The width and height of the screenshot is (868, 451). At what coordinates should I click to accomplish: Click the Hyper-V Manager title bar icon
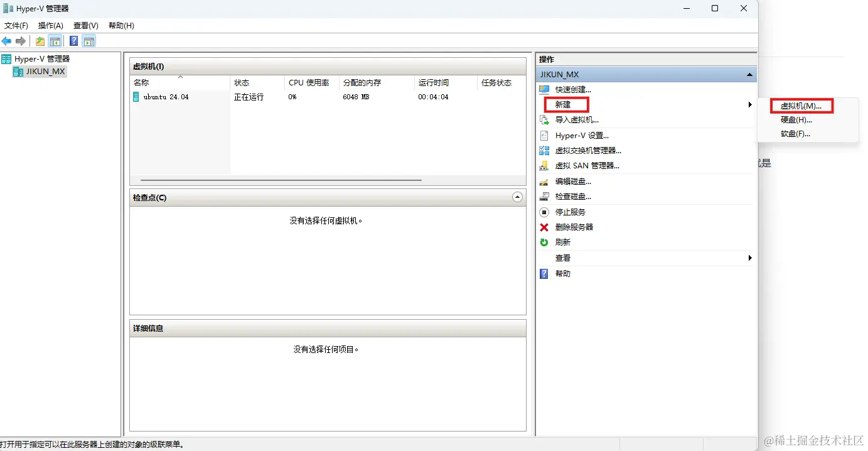click(8, 9)
